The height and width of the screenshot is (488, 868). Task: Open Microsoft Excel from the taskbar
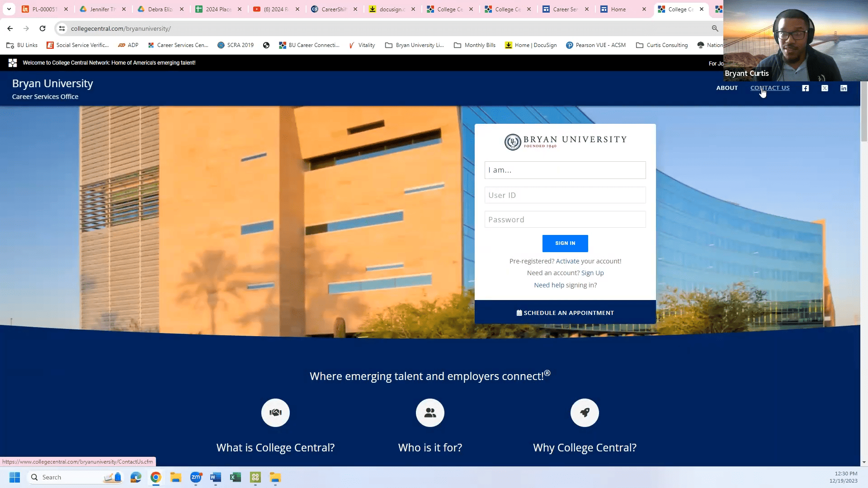tap(236, 477)
